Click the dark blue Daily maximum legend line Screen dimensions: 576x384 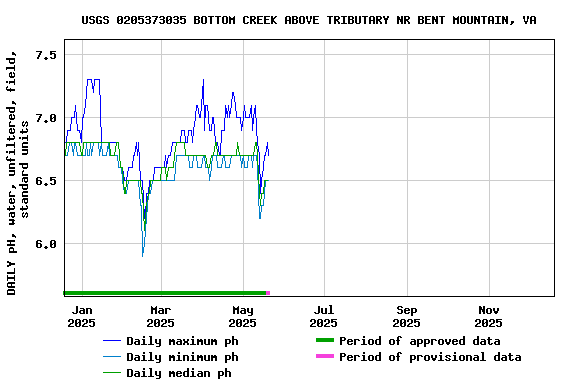(112, 341)
